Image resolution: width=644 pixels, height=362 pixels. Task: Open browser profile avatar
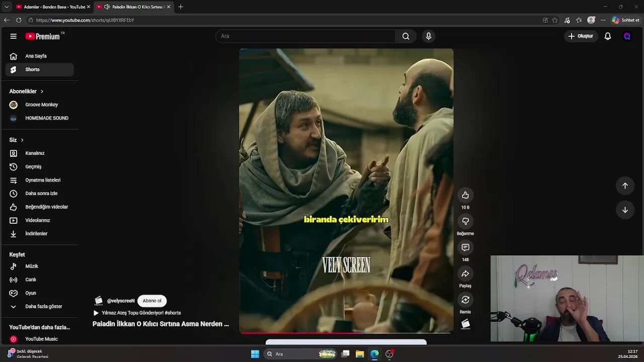[591, 20]
